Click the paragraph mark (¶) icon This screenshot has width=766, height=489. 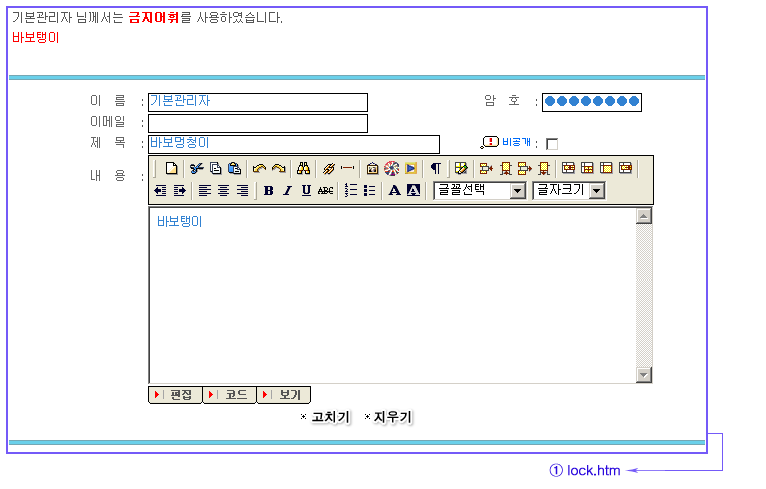[x=435, y=168]
